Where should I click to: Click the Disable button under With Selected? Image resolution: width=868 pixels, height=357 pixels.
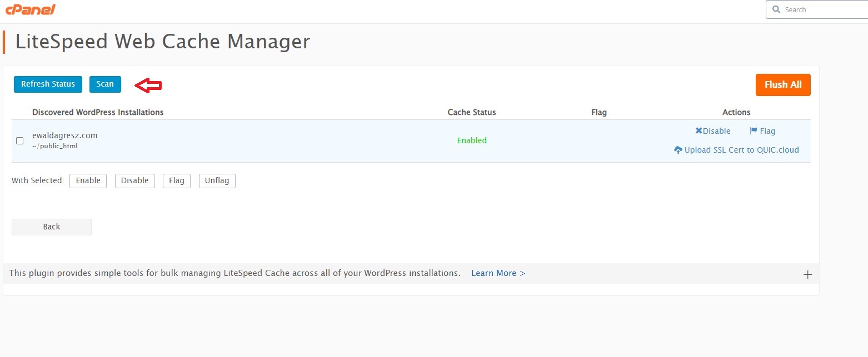(134, 181)
